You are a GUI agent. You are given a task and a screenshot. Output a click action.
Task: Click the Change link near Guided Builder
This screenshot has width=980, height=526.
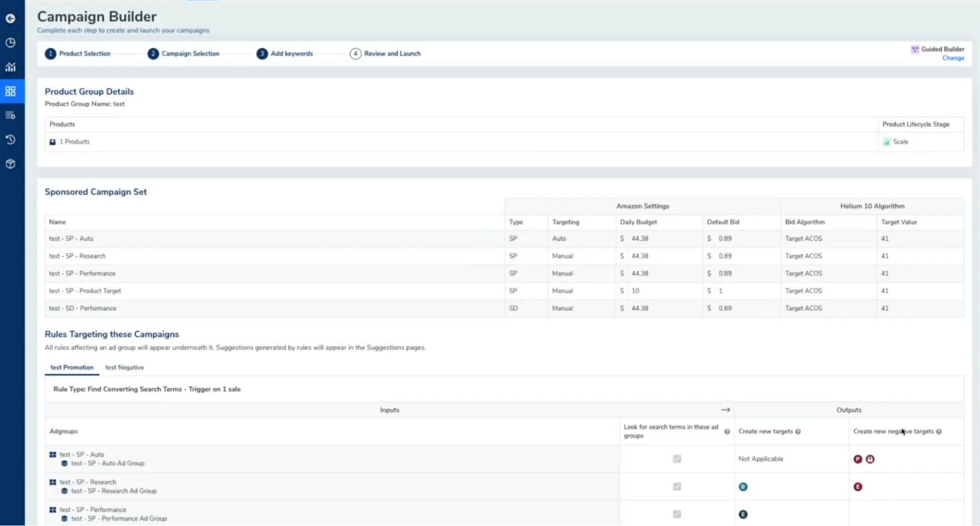953,58
